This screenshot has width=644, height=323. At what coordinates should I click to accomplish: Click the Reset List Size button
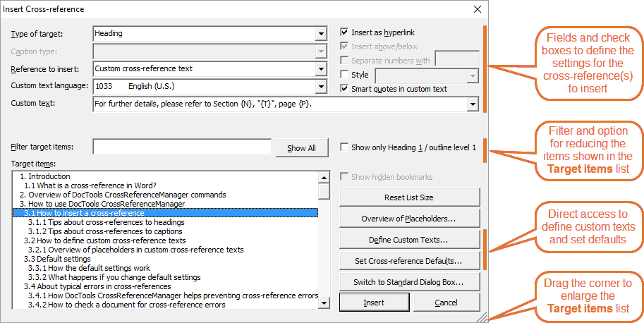pos(410,197)
